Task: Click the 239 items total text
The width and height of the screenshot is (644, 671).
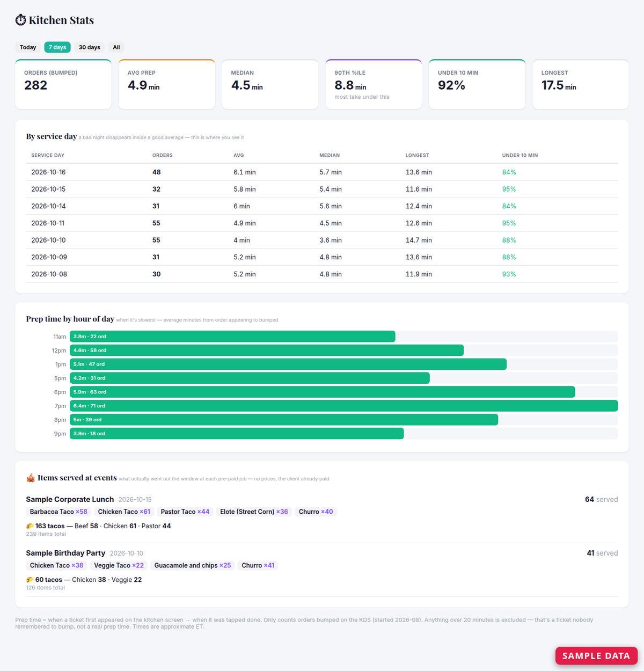Action: pos(46,534)
